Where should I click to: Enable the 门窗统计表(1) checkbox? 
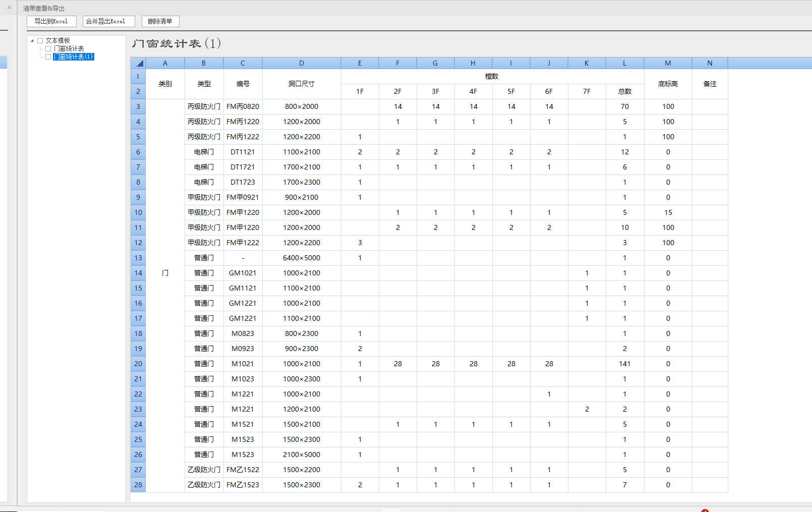[48, 56]
